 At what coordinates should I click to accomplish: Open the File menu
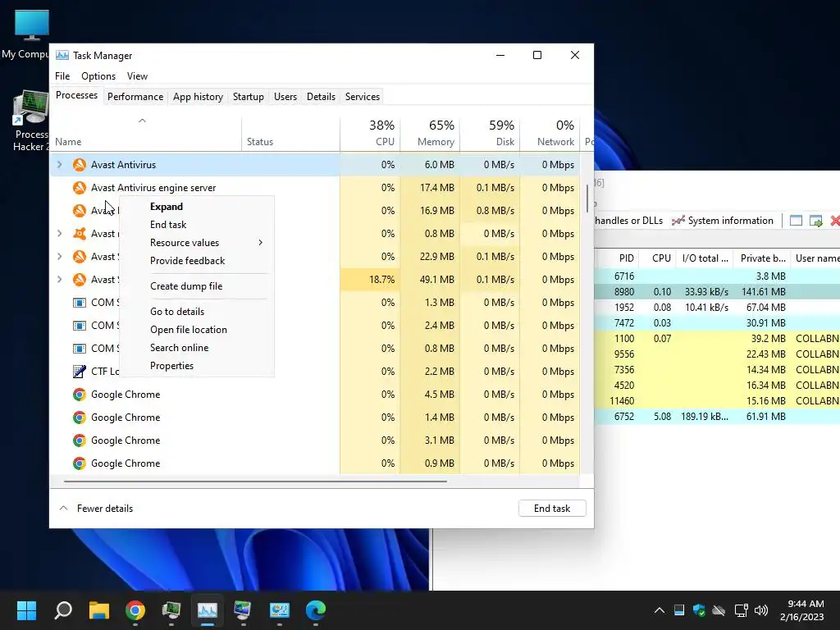pos(62,76)
